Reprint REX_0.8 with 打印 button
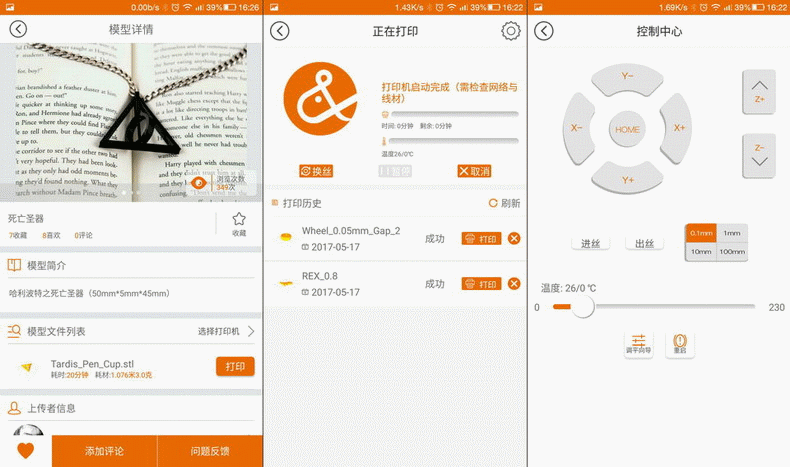Viewport: 790px width, 467px height. coord(481,284)
